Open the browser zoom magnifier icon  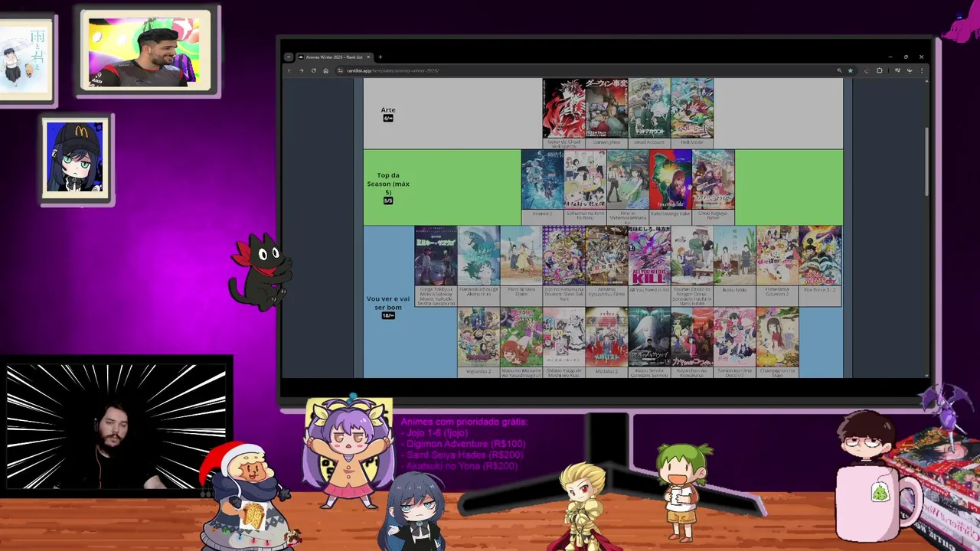(839, 70)
